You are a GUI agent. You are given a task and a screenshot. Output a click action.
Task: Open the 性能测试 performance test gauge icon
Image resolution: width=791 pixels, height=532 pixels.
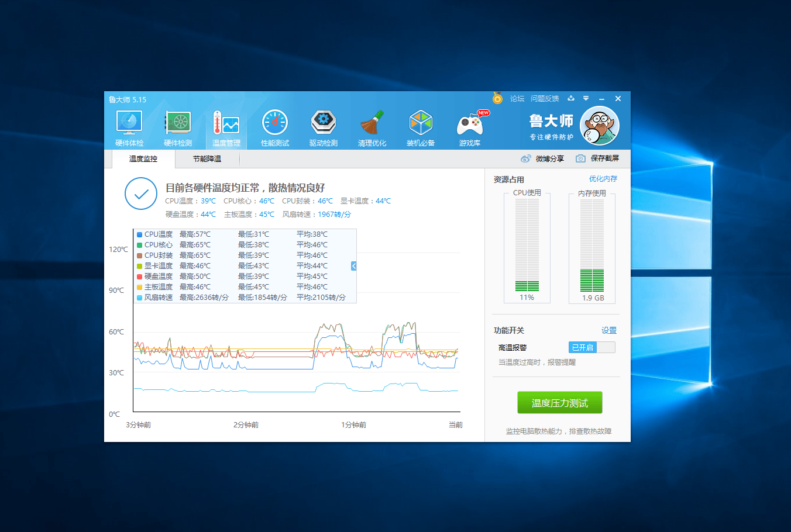(275, 128)
